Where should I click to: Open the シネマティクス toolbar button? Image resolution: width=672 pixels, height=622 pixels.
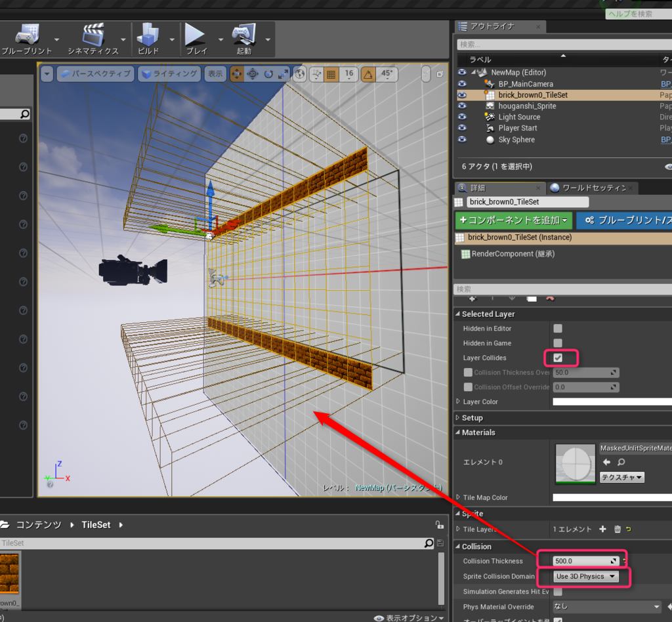[93, 39]
